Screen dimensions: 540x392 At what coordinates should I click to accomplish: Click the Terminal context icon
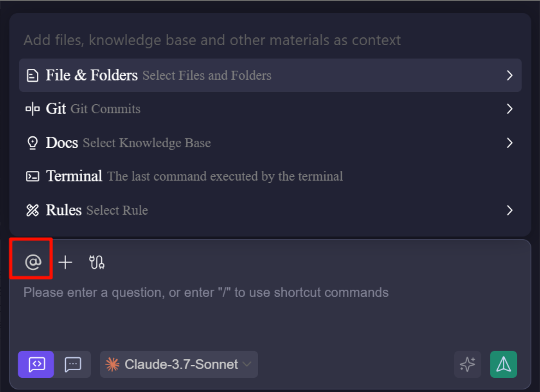click(32, 176)
